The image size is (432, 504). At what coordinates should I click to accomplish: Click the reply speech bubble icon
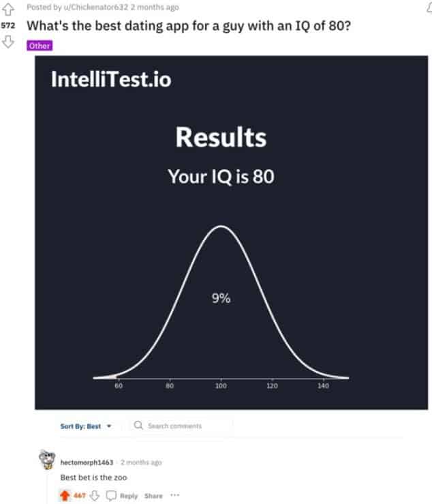(111, 495)
